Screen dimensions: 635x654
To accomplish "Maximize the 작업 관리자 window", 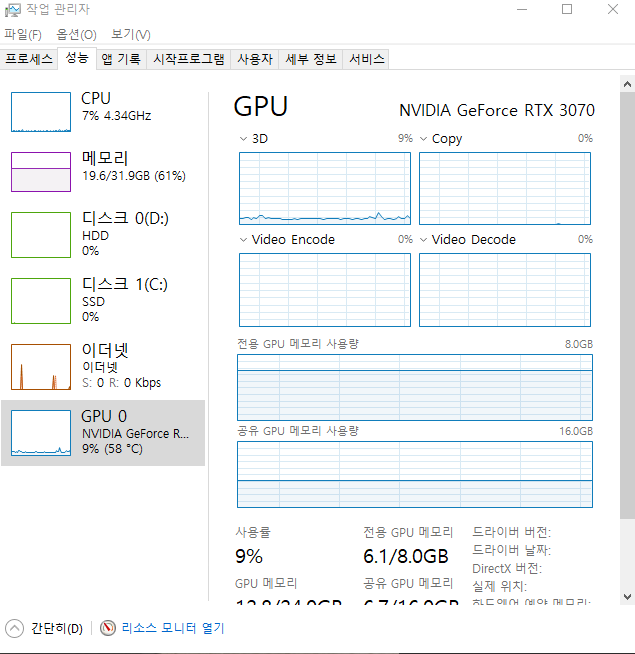I will click(567, 9).
